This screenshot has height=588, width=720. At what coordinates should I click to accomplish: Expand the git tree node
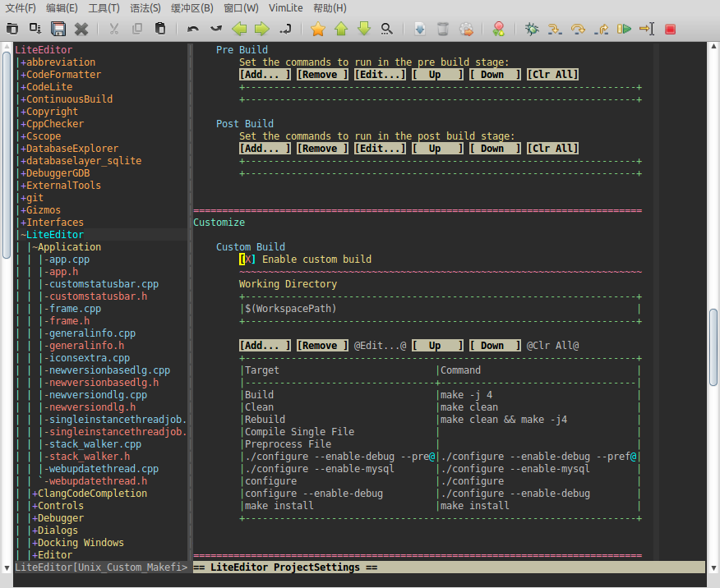point(23,198)
